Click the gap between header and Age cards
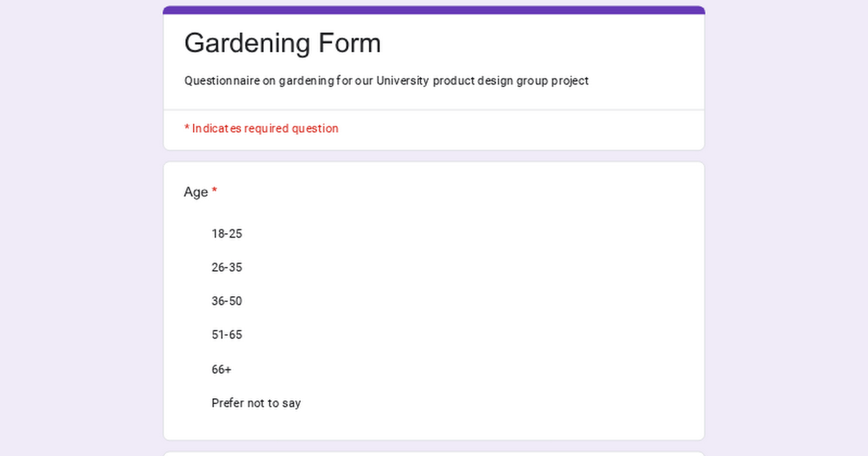Viewport: 868px width, 456px height. click(434, 156)
